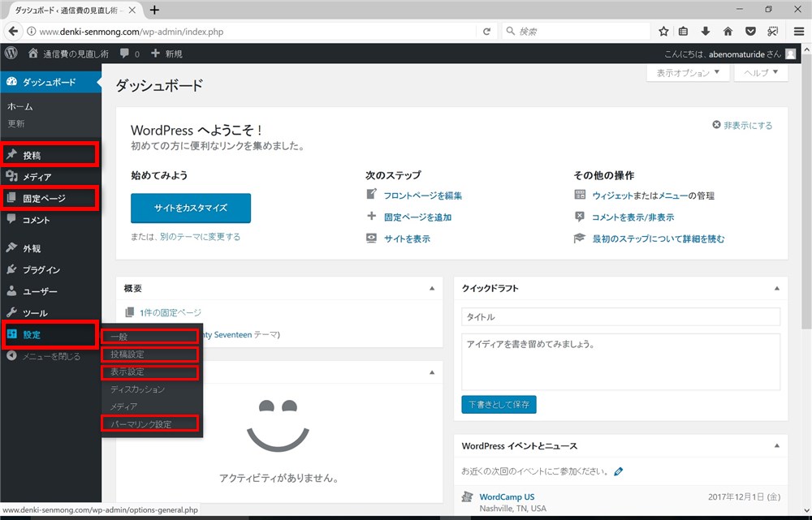Viewport: 812px width, 520px height.
Task: Expand the 表示オプション dropdown
Action: 688,73
